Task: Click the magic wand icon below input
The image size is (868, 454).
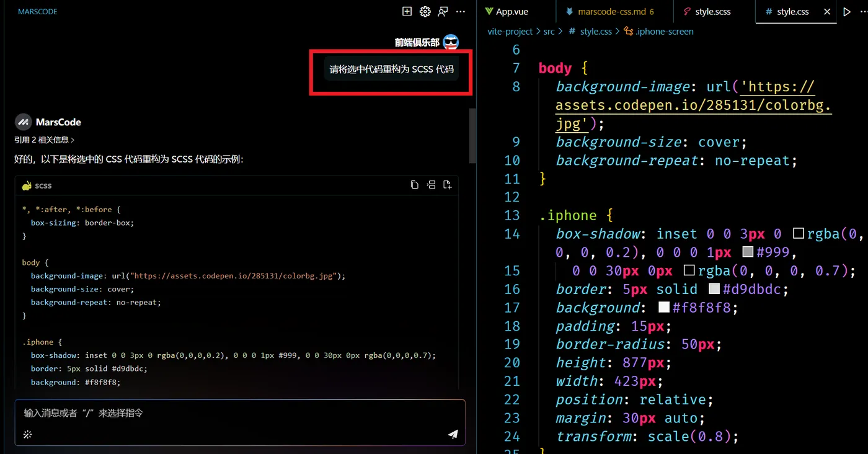Action: point(27,434)
